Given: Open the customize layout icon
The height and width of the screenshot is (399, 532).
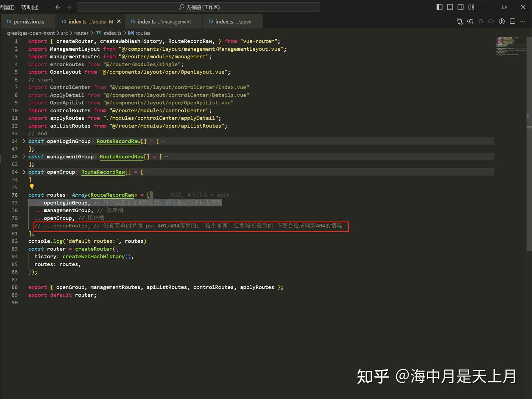Looking at the screenshot, I should point(471,7).
